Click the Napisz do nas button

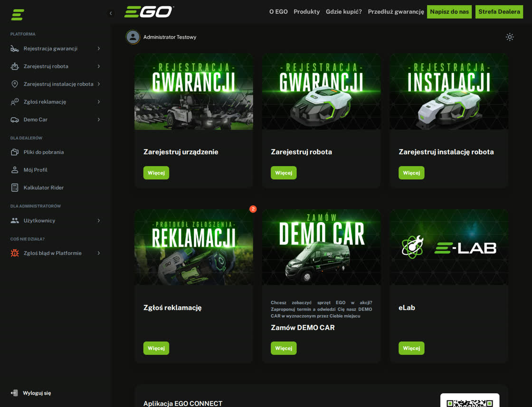[x=449, y=12]
